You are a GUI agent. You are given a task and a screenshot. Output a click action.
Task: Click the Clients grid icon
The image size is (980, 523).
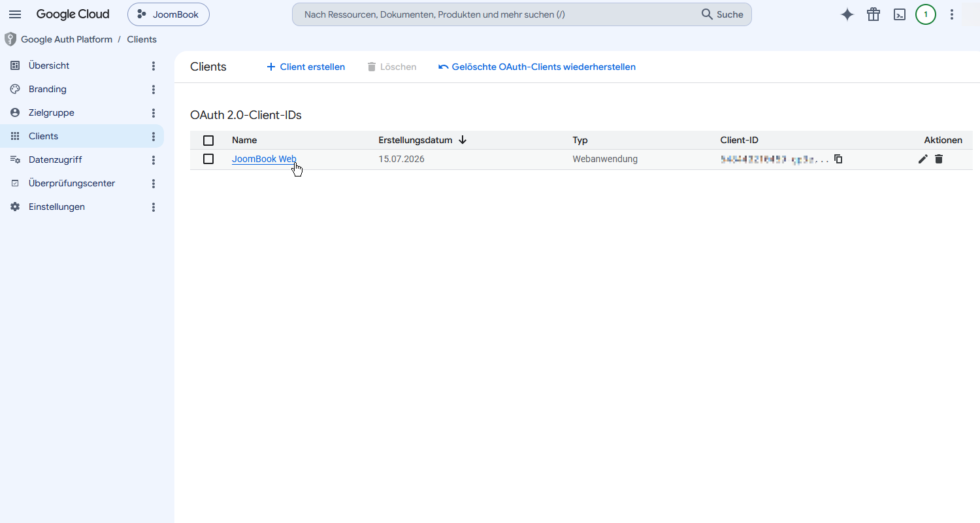(15, 136)
